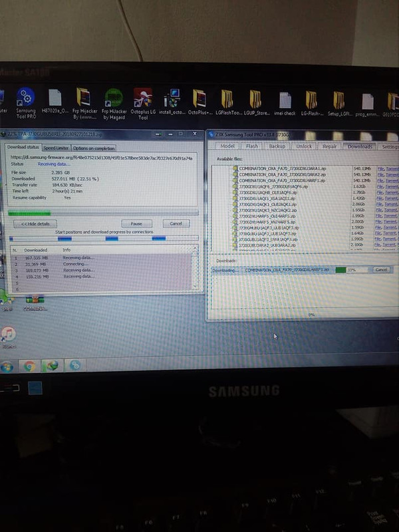399x532 pixels.
Task: Cancel the IDM download
Action: click(176, 223)
